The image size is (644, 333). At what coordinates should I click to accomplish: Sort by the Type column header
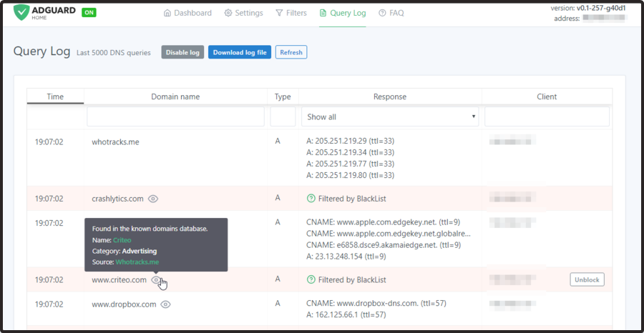click(x=283, y=96)
